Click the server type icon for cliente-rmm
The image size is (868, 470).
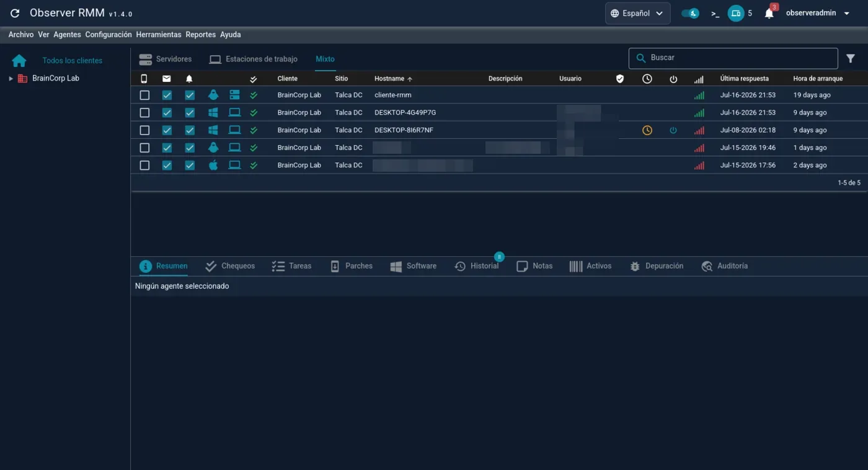coord(234,95)
